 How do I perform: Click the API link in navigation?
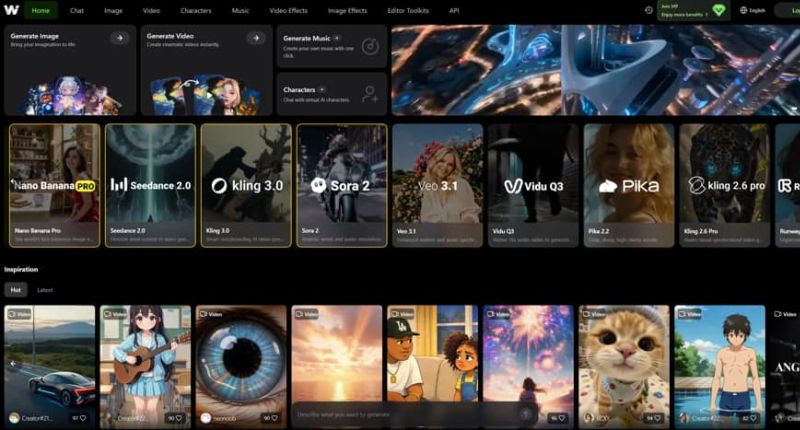coord(454,10)
